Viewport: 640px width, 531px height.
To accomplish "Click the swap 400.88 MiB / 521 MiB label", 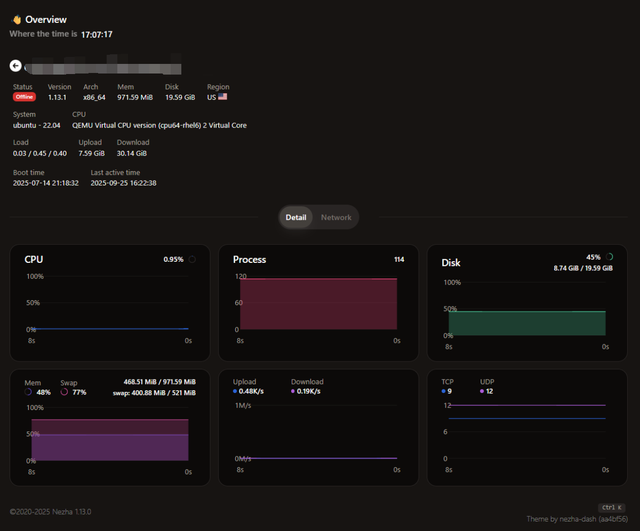I will coord(154,393).
